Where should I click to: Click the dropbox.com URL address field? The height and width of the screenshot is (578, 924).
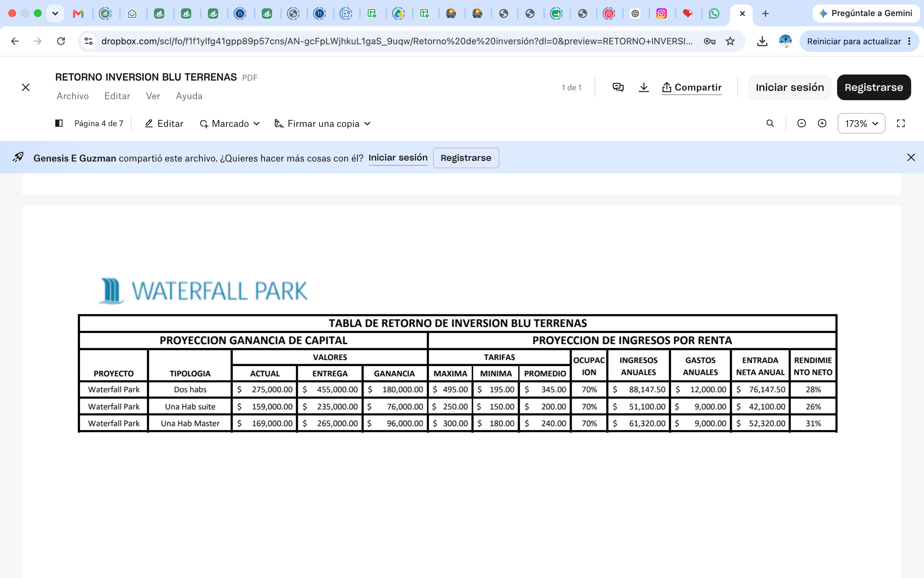click(397, 41)
